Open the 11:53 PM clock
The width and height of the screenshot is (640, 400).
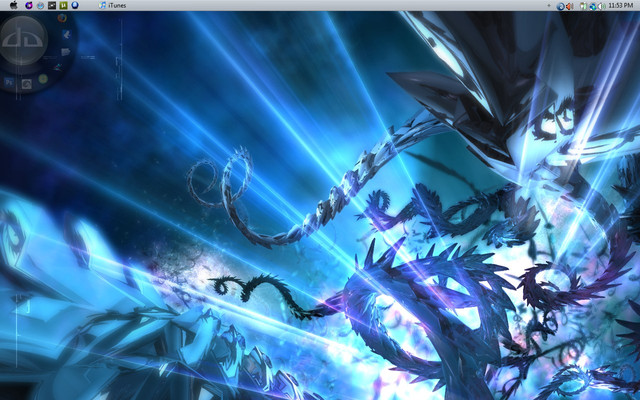pos(621,5)
